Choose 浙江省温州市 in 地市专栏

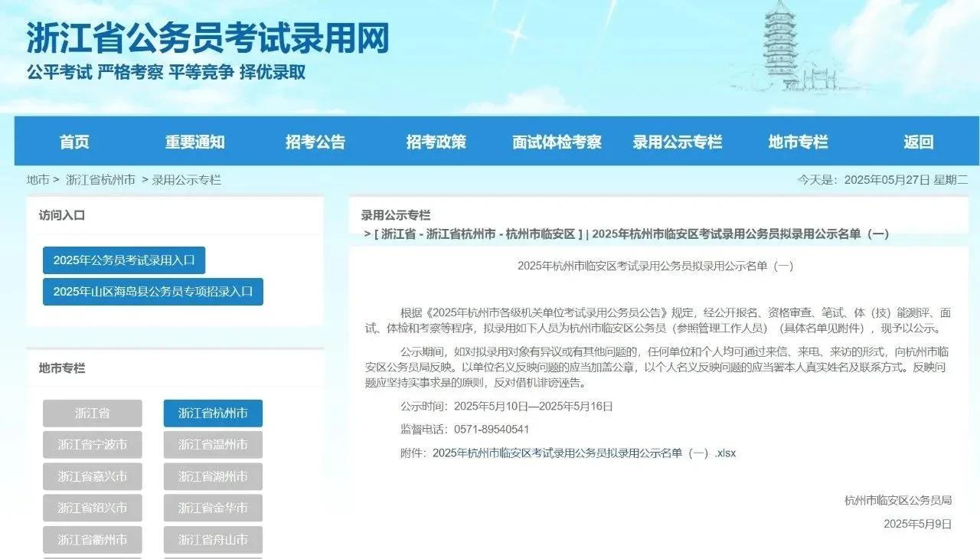point(213,445)
